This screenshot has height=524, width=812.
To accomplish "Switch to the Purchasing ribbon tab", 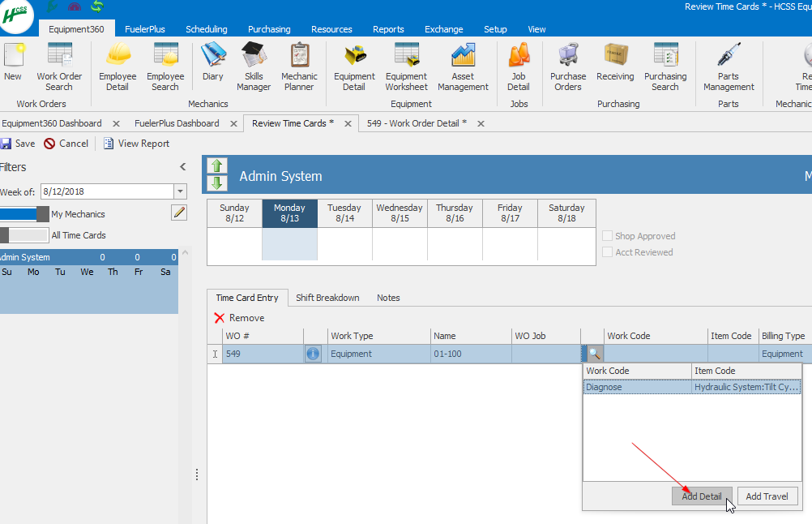I will tap(269, 29).
